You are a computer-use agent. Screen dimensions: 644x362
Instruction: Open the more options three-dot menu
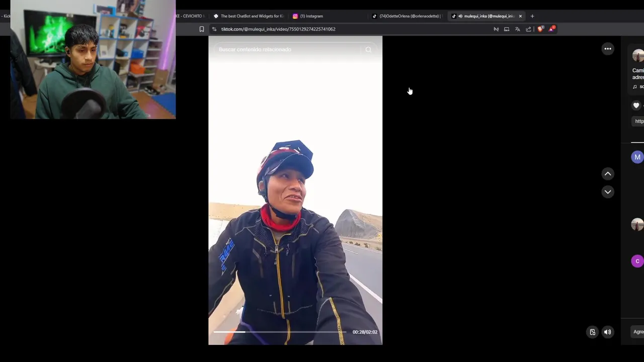pyautogui.click(x=608, y=49)
